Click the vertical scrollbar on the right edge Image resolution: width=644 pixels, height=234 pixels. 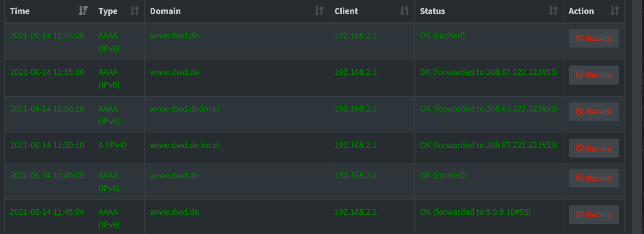pos(637,117)
